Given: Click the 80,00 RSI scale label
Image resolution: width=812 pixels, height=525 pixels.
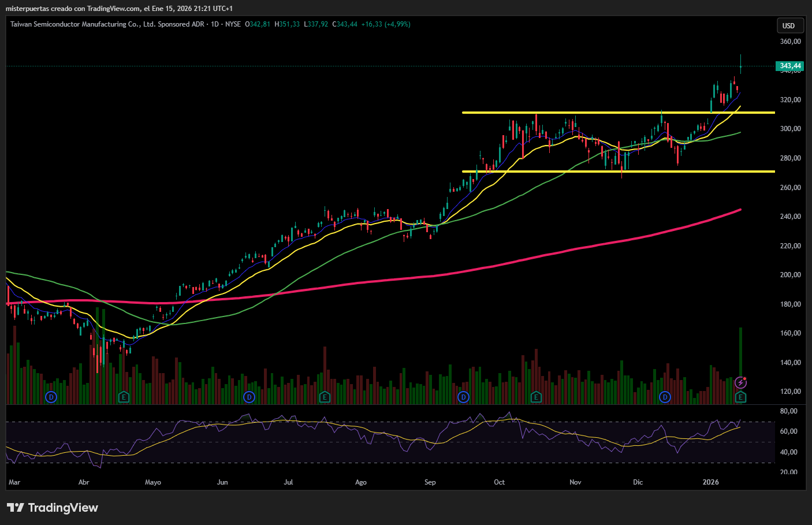Looking at the screenshot, I should [x=788, y=411].
